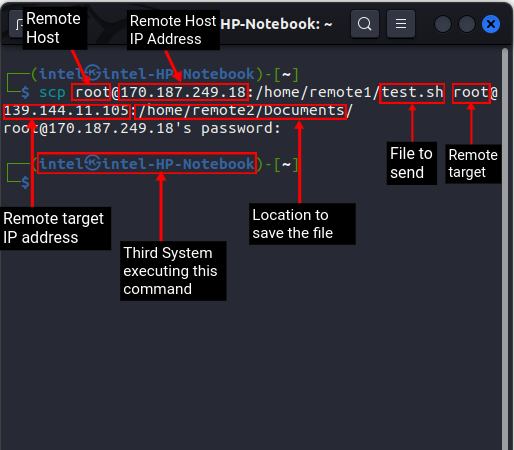This screenshot has width=514, height=450.
Task: Click the source IP '170.187.249.18' in the scp command
Action: [183, 92]
